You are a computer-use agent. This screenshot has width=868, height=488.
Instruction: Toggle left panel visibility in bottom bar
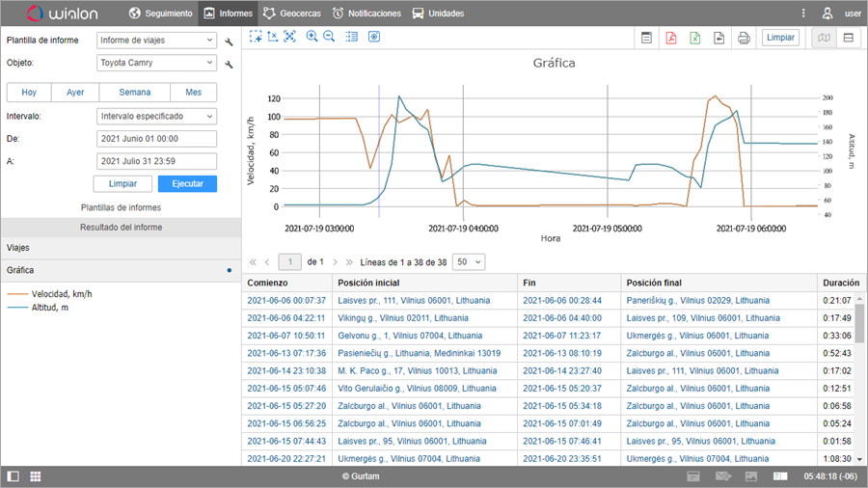click(x=13, y=476)
